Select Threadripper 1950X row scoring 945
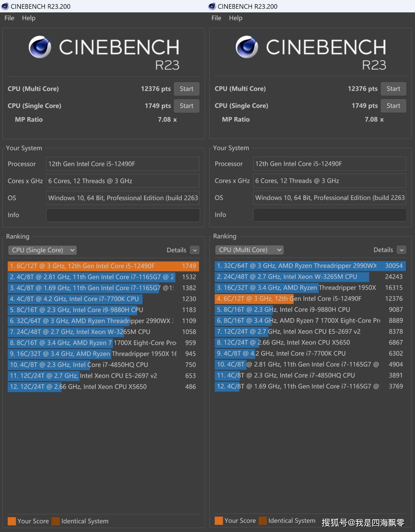 tap(103, 354)
